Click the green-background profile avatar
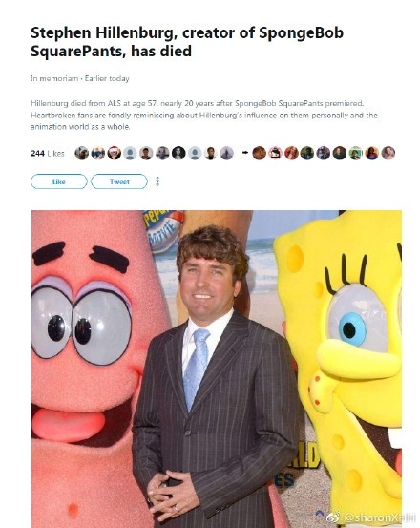Image resolution: width=420 pixels, height=528 pixels. pyautogui.click(x=356, y=153)
